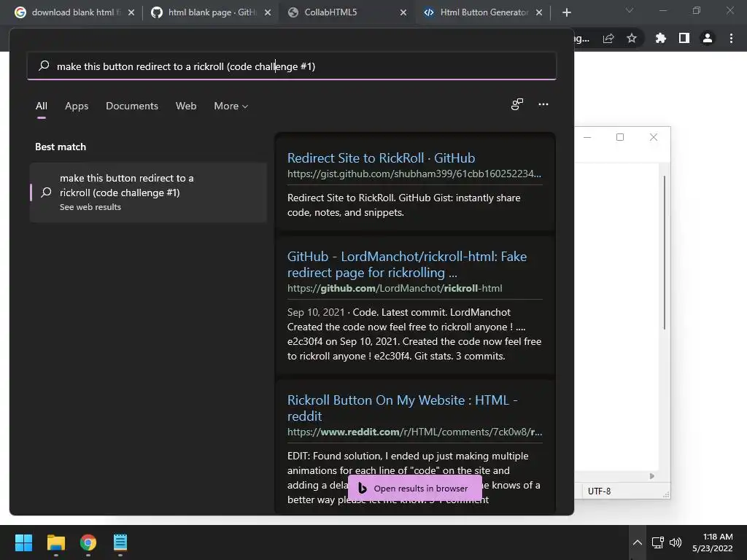747x560 pixels.
Task: Open Chrome extensions puzzle icon
Action: [660, 38]
